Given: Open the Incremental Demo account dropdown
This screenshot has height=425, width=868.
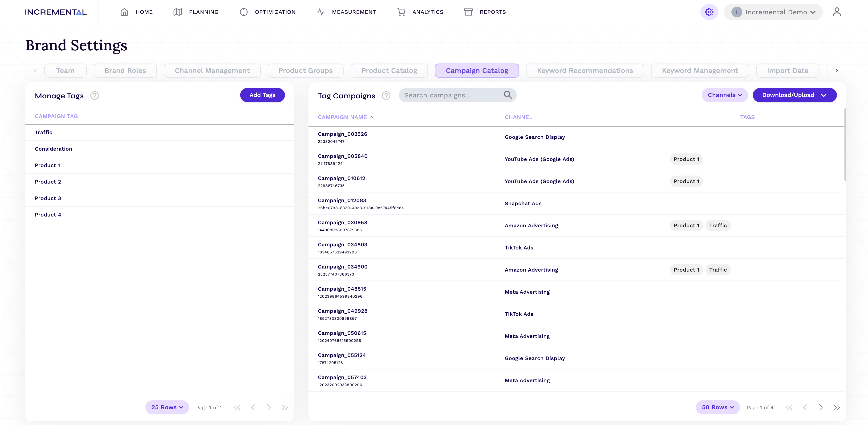Looking at the screenshot, I should (x=773, y=12).
